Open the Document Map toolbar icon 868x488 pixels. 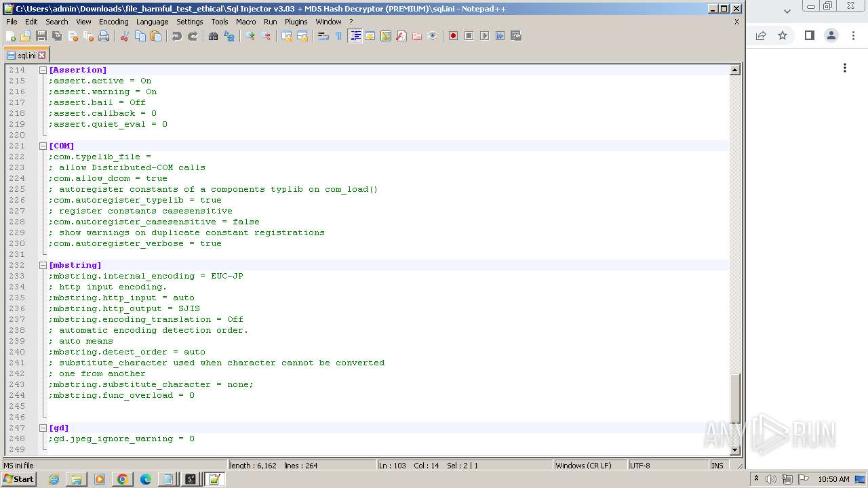click(386, 36)
